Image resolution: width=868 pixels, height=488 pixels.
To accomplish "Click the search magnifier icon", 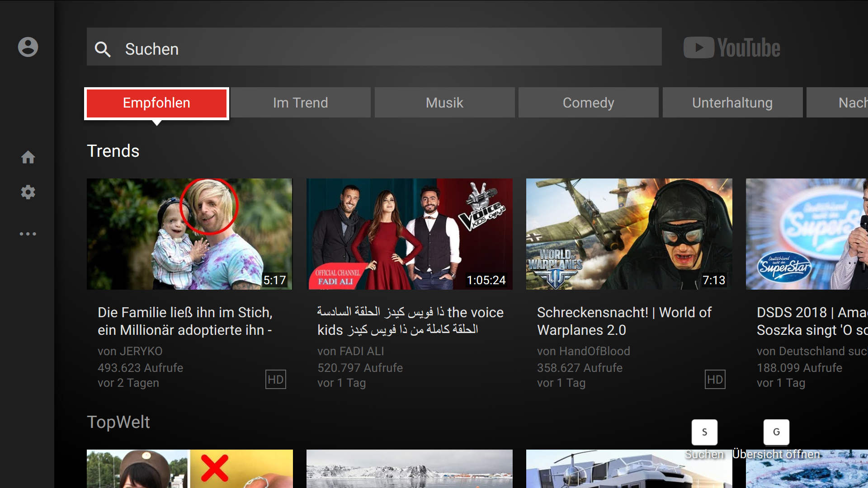I will pyautogui.click(x=103, y=49).
